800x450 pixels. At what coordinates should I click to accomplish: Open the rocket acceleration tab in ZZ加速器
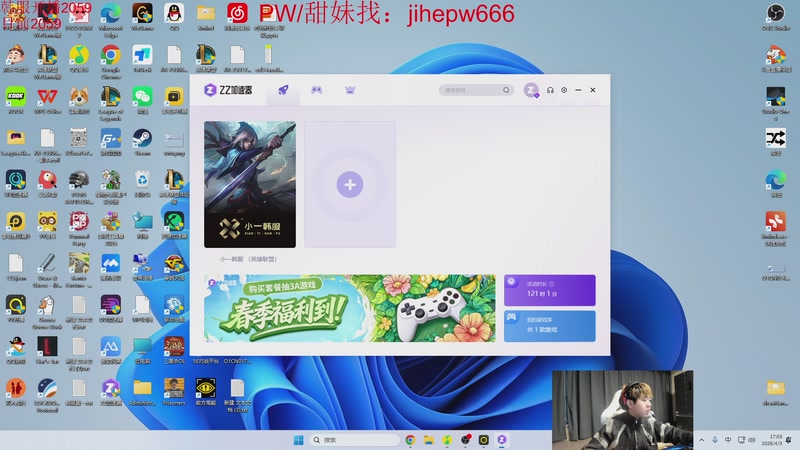(283, 90)
